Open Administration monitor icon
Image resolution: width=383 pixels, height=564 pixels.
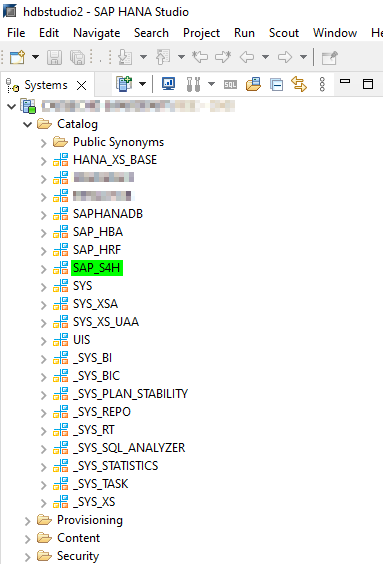(168, 84)
